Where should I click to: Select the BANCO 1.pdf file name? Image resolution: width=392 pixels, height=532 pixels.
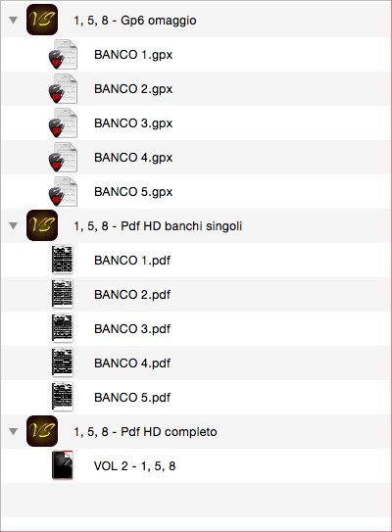tap(132, 261)
